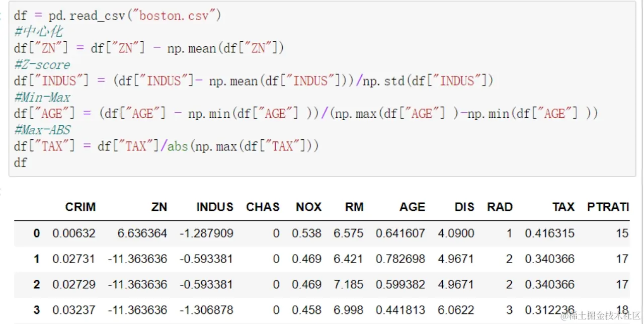Viewport: 644px width, 324px height.
Task: Click the RM column header
Action: (x=354, y=207)
